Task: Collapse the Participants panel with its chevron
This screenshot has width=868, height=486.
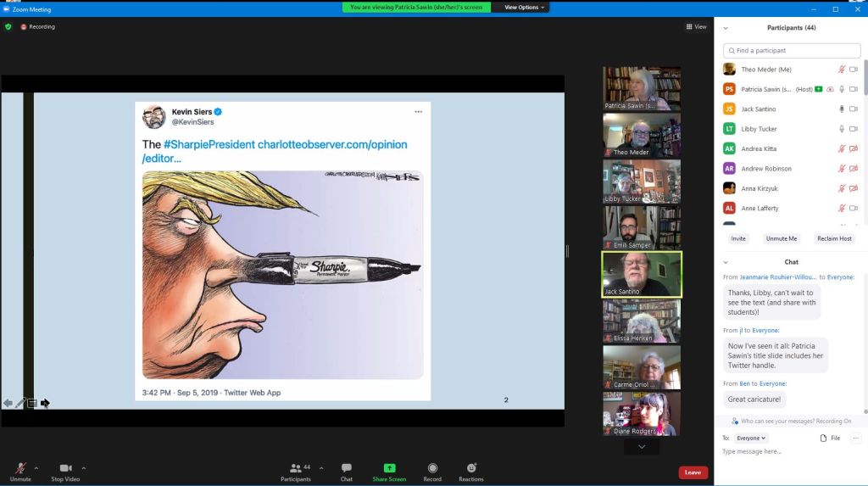Action: tap(726, 28)
